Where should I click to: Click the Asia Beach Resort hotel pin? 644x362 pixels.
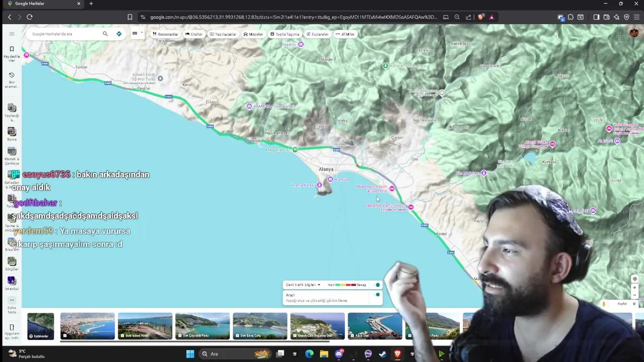coord(392,189)
